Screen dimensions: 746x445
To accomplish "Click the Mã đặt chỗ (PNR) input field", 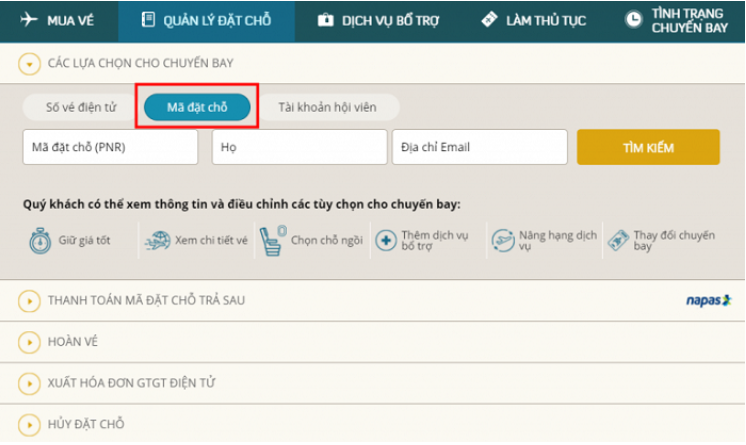I will [x=110, y=147].
